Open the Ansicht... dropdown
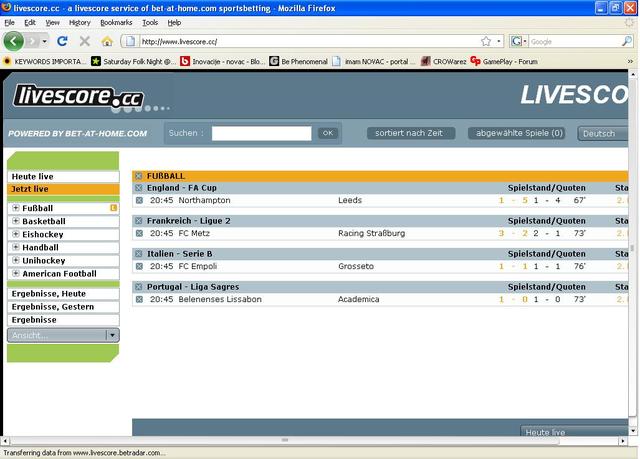The image size is (640, 459). (x=63, y=335)
